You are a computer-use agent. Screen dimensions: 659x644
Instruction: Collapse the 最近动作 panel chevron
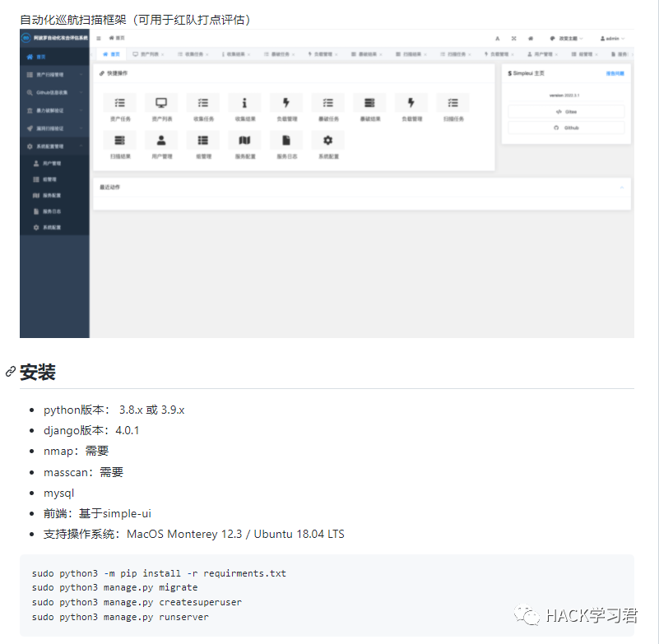coord(622,188)
